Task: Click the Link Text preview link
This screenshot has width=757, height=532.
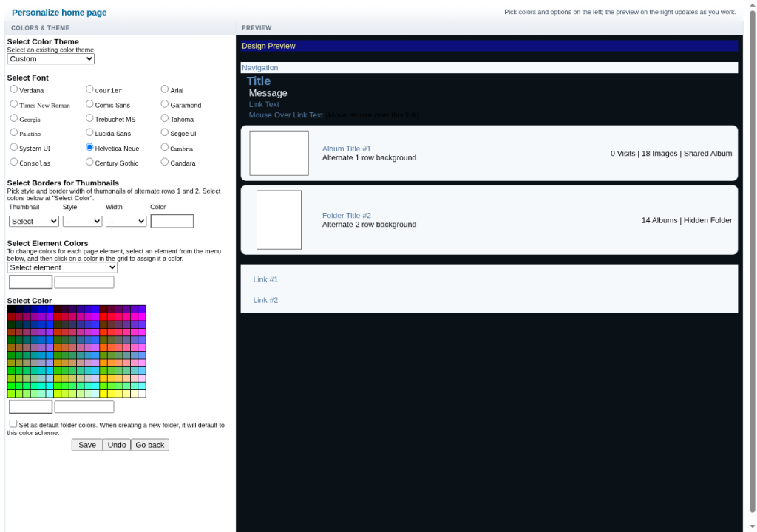Action: [264, 104]
